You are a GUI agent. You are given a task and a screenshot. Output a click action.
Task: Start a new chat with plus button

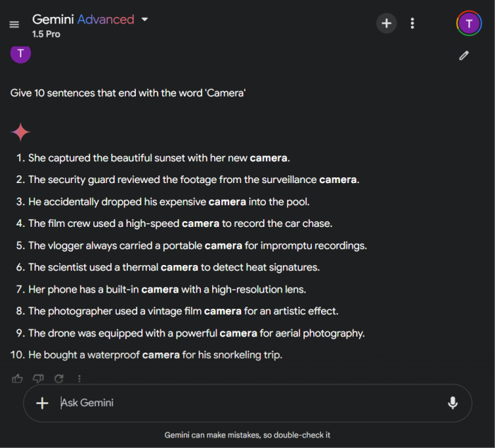point(386,23)
